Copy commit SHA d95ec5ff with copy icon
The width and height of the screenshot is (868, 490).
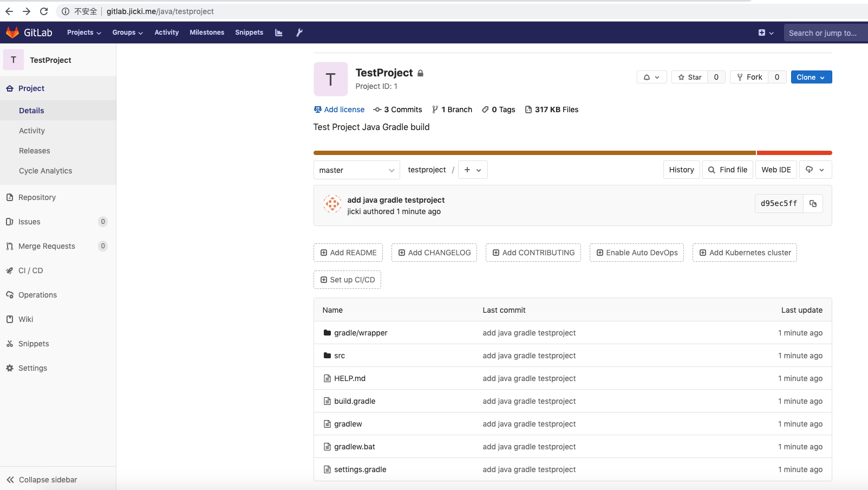coord(812,203)
